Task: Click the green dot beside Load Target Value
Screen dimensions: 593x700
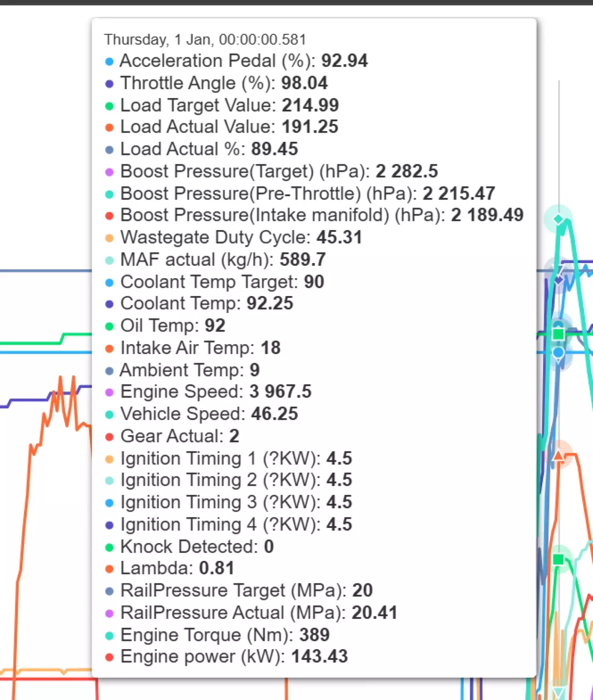Action: [109, 106]
